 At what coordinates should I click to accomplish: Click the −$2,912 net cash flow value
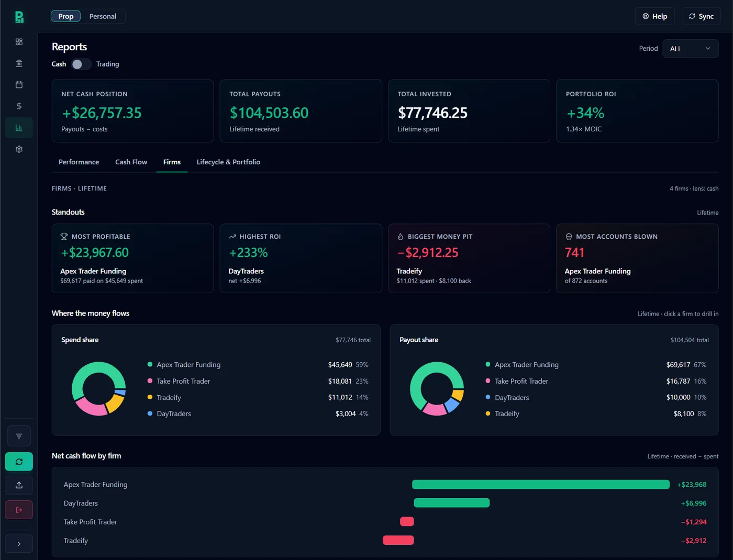click(x=694, y=541)
